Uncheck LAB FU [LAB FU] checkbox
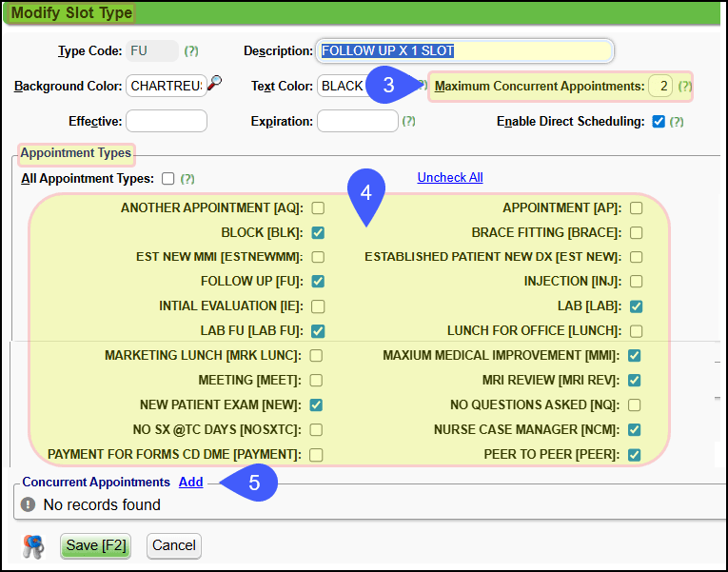 (x=318, y=331)
